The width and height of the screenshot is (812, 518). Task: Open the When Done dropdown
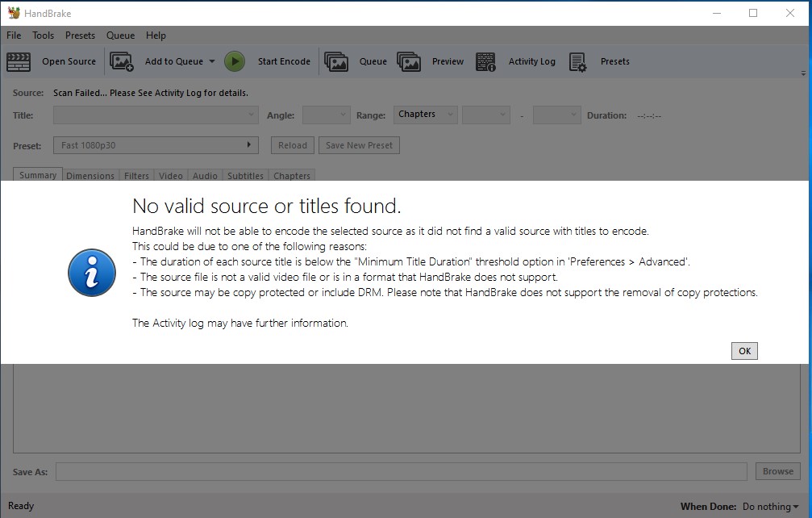(771, 507)
